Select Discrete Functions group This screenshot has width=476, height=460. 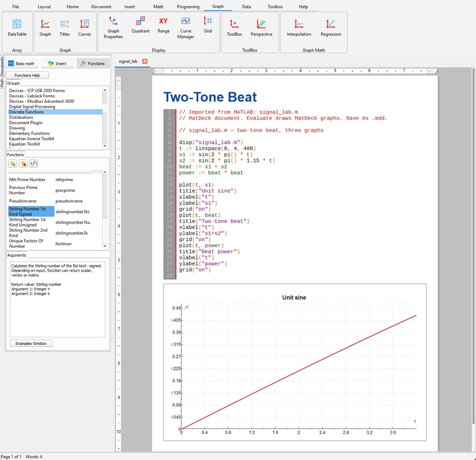coord(55,112)
